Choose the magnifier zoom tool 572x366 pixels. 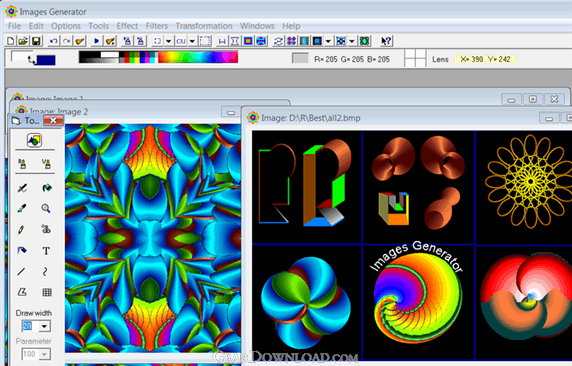(46, 208)
